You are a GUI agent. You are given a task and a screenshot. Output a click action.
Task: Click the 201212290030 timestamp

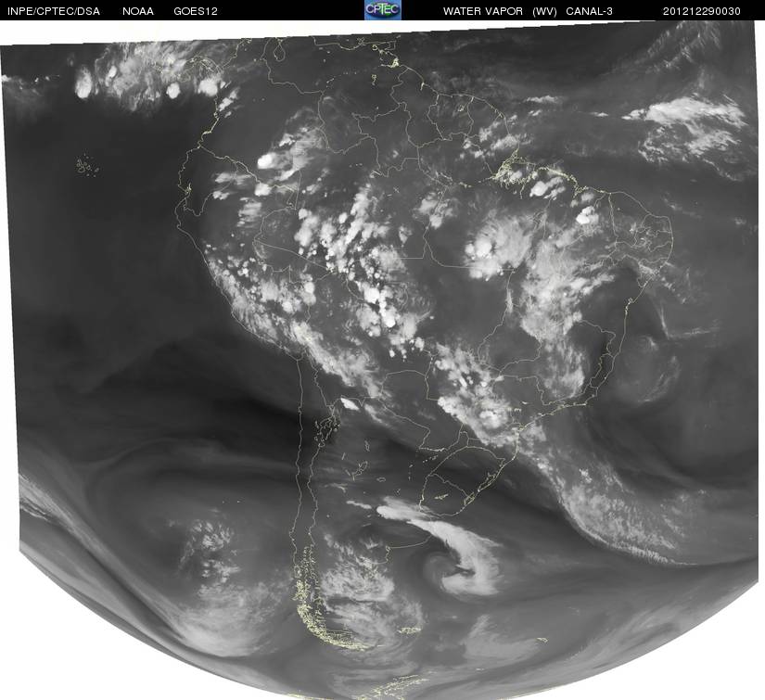pyautogui.click(x=702, y=11)
